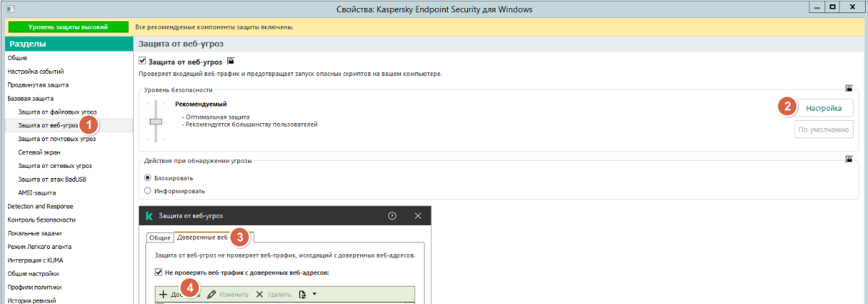The image size is (868, 304).
Task: Open Настройка событий section
Action: pos(35,71)
